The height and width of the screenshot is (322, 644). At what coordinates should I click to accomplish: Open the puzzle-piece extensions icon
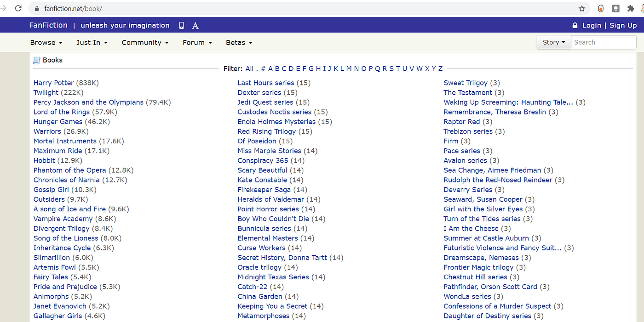click(x=630, y=8)
